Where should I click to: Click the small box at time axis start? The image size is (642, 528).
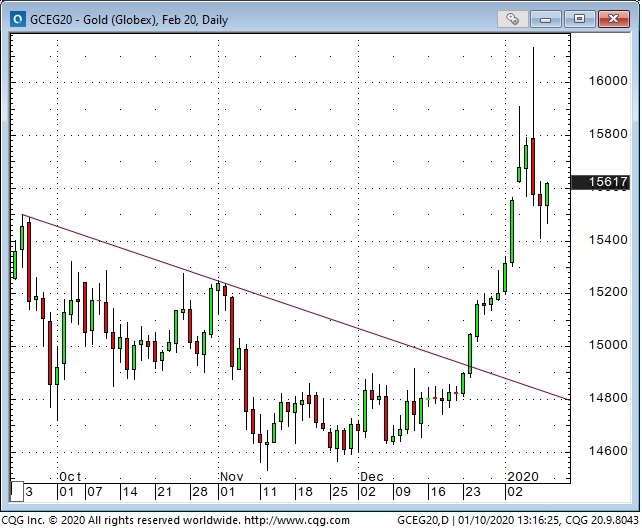pyautogui.click(x=17, y=492)
